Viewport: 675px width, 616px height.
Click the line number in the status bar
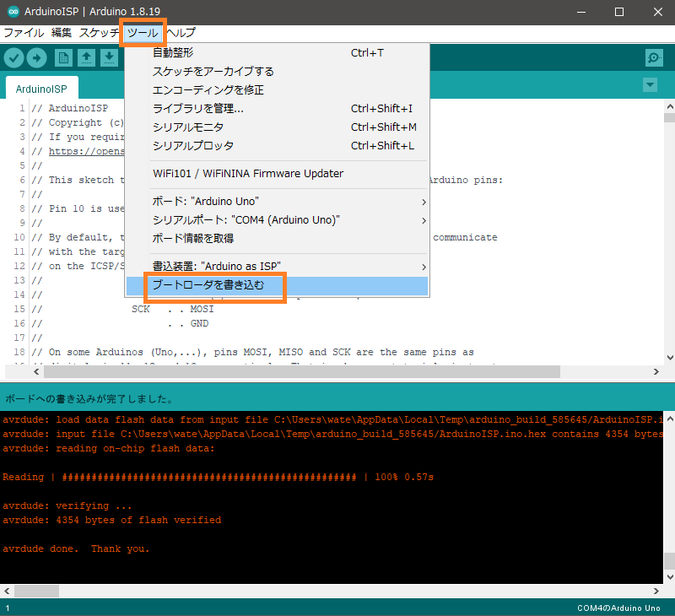click(8, 608)
